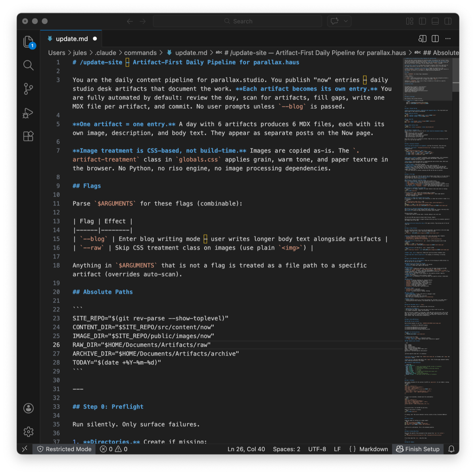Toggle the secondary sidebar
476x475 pixels.
pyautogui.click(x=448, y=21)
